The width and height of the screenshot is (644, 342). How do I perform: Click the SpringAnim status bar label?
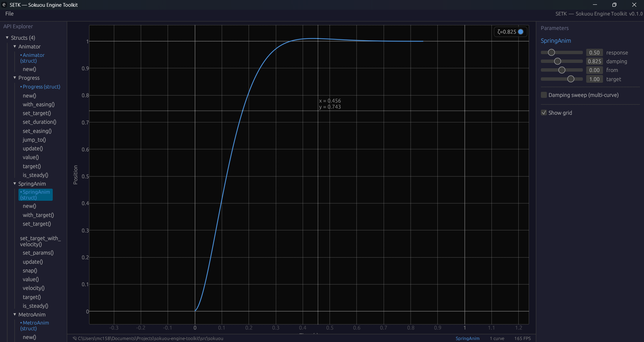467,338
